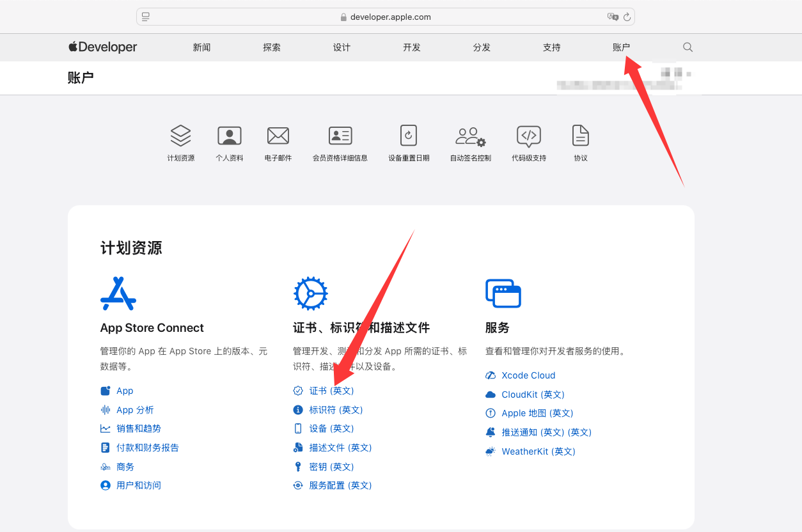Click the translate icon in address bar
The image size is (802, 532).
click(x=613, y=17)
